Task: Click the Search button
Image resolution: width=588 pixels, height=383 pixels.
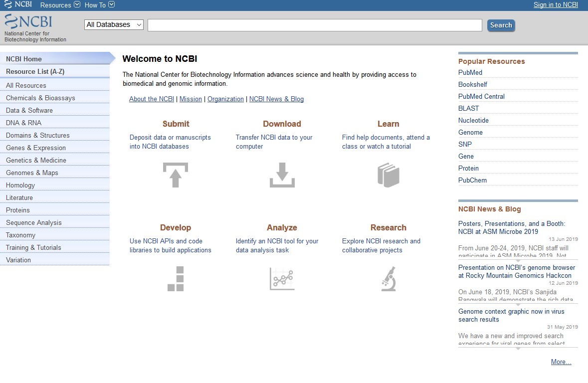Action: tap(501, 25)
